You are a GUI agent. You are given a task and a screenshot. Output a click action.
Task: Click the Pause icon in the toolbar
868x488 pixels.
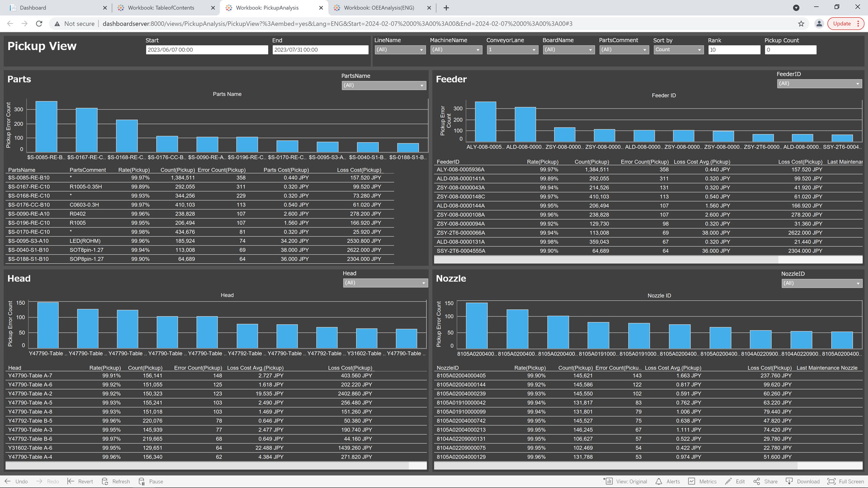[144, 481]
